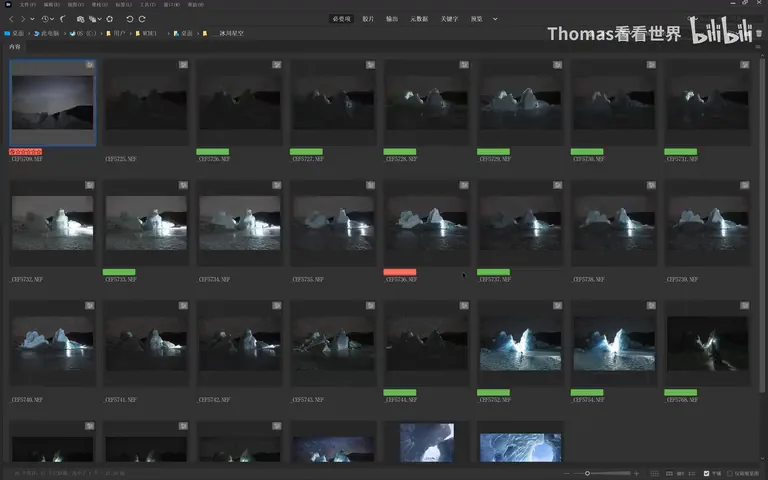The image size is (768, 480).
Task: Open the refine/review mode dropdown
Action: click(x=95, y=19)
